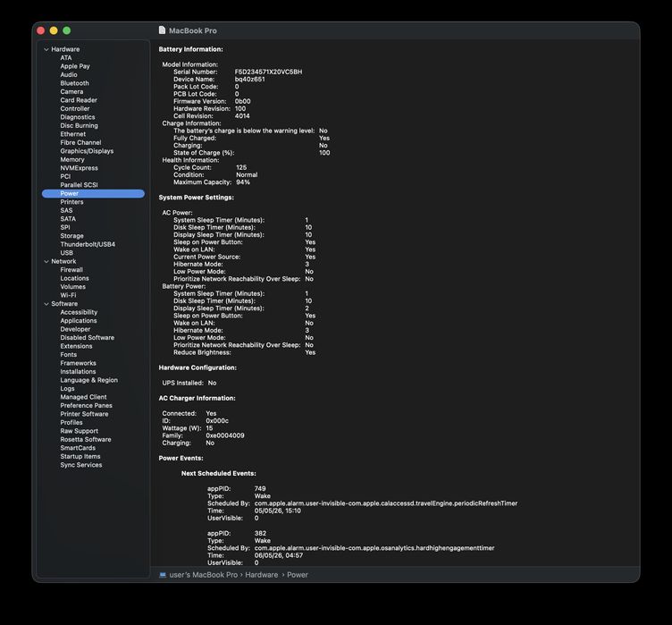Open Printers in the sidebar
672x625 pixels.
pos(71,202)
